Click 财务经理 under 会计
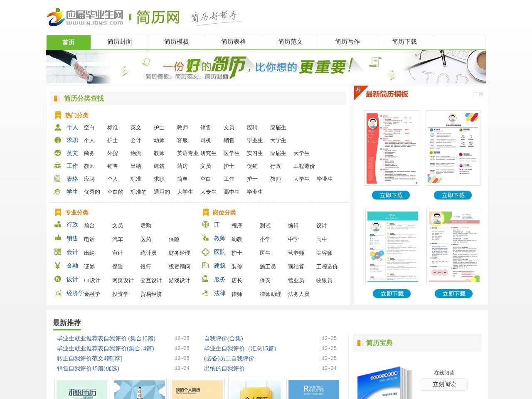Image resolution: width=532 pixels, height=399 pixels. [x=180, y=253]
